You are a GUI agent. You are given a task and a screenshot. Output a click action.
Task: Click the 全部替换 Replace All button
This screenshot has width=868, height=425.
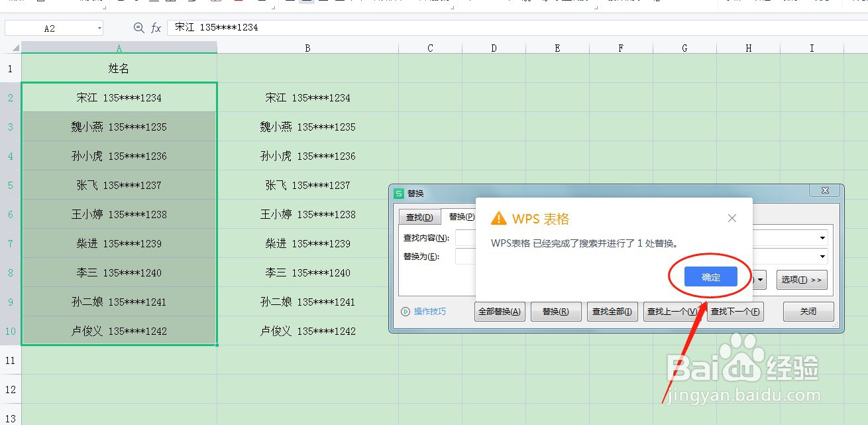[500, 311]
